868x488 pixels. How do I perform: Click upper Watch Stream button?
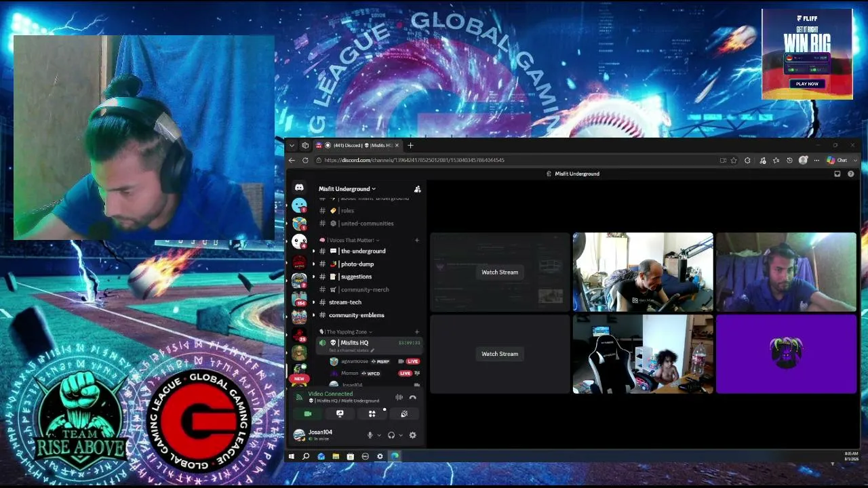click(500, 272)
